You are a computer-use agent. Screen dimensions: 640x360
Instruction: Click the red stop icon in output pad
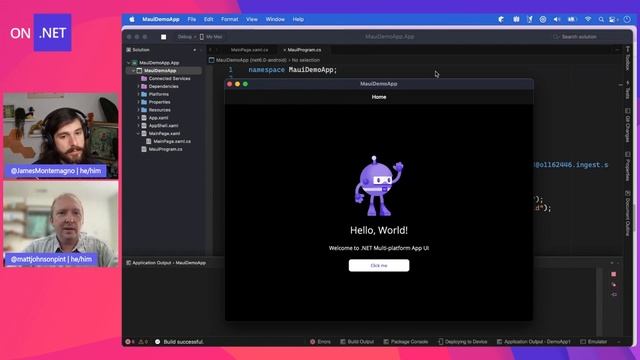pyautogui.click(x=613, y=274)
